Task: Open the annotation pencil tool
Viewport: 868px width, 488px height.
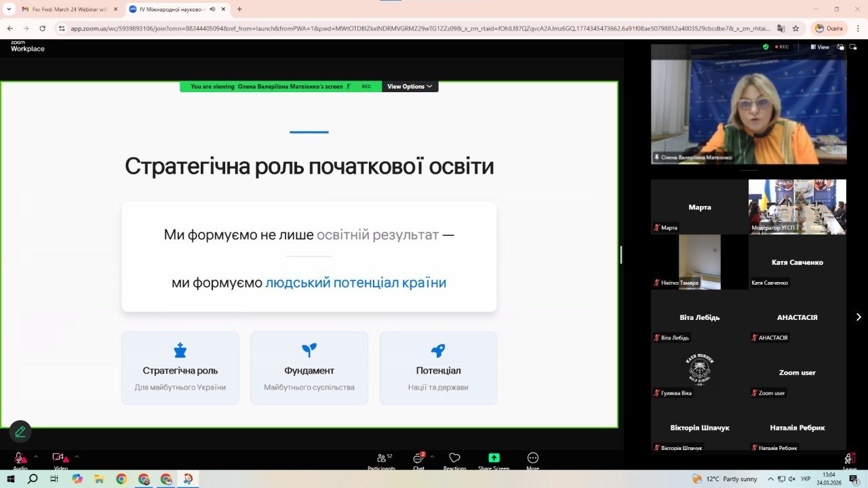Action: tap(20, 431)
